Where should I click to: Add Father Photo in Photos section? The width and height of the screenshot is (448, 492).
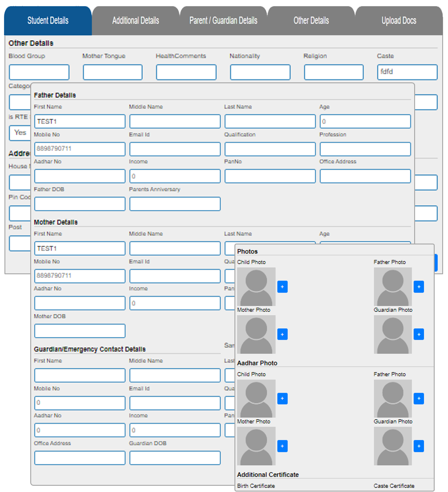coord(419,287)
